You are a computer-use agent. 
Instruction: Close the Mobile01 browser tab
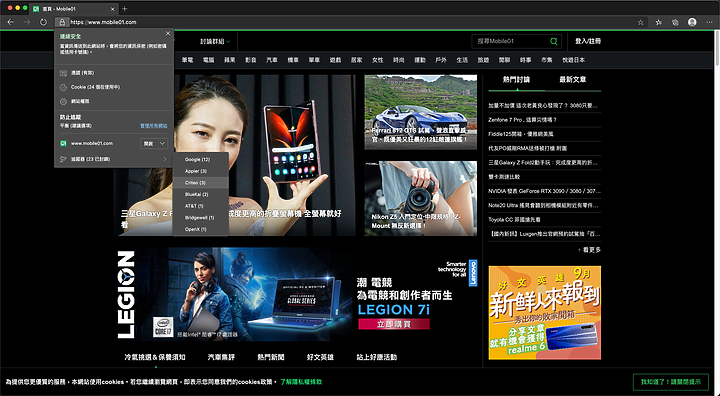[113, 9]
